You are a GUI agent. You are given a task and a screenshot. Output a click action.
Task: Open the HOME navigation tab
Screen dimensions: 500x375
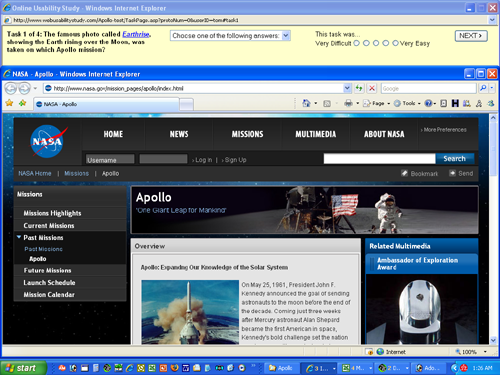[113, 134]
